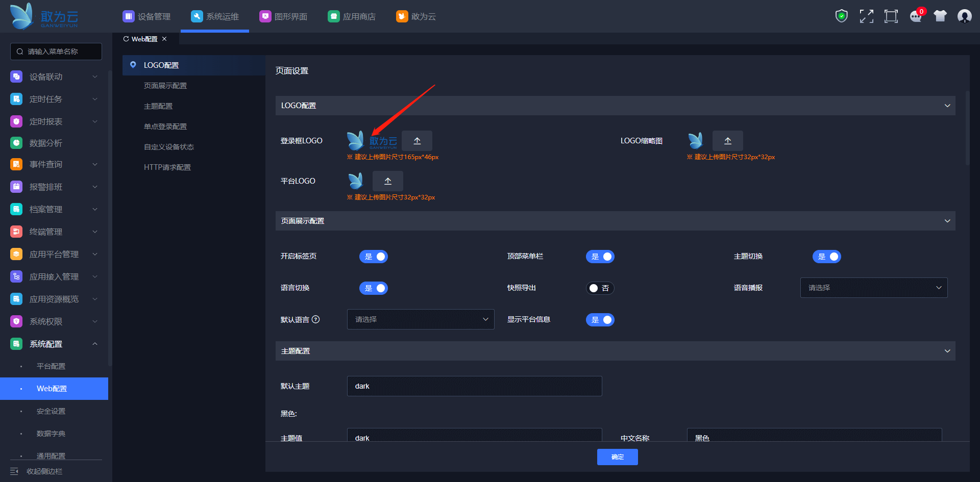Click the screen frame icon in header
The width and height of the screenshot is (980, 482).
(891, 16)
